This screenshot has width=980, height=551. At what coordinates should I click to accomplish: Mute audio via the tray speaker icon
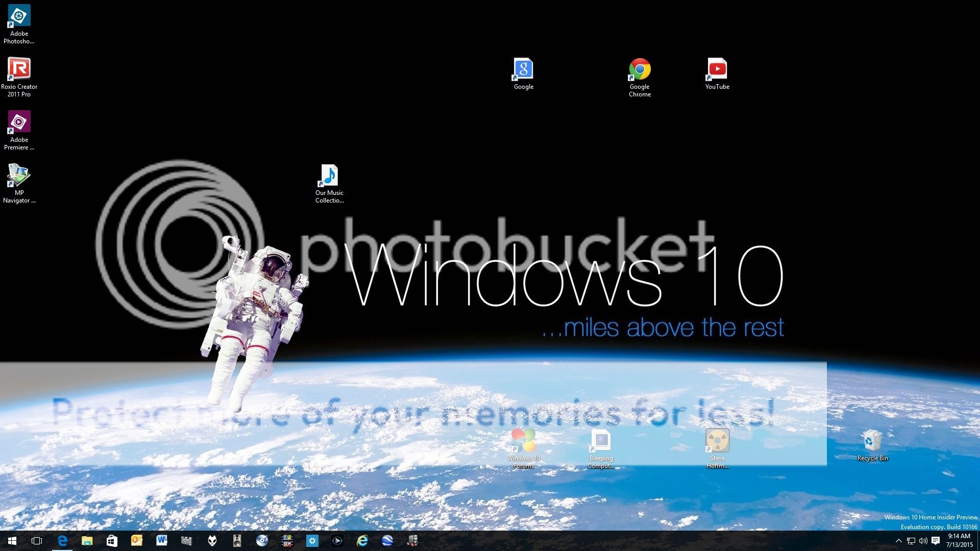(x=923, y=541)
